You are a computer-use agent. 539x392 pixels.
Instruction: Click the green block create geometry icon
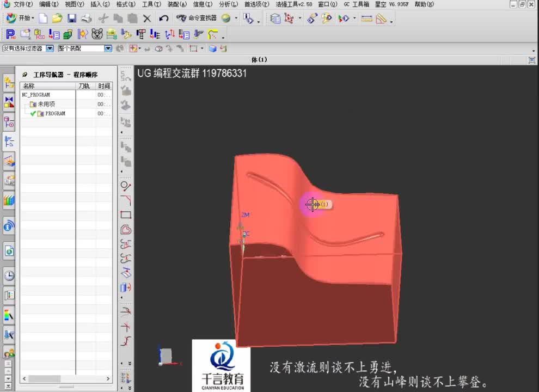[68, 34]
